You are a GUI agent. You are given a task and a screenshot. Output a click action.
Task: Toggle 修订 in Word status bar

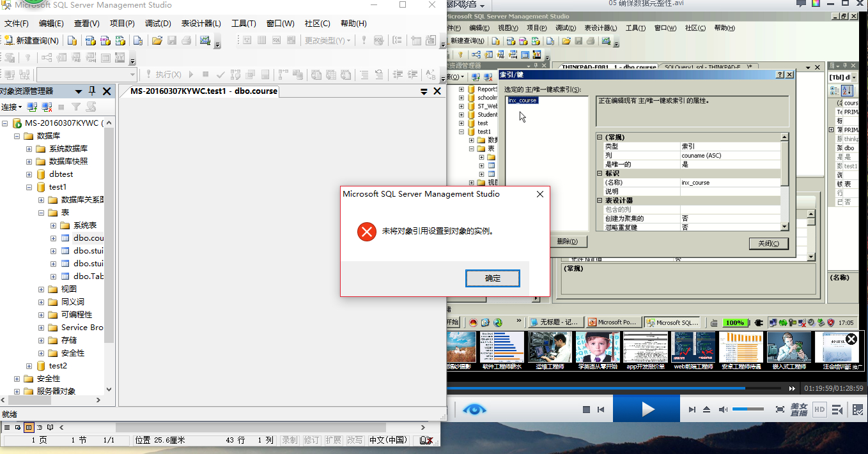pos(311,440)
